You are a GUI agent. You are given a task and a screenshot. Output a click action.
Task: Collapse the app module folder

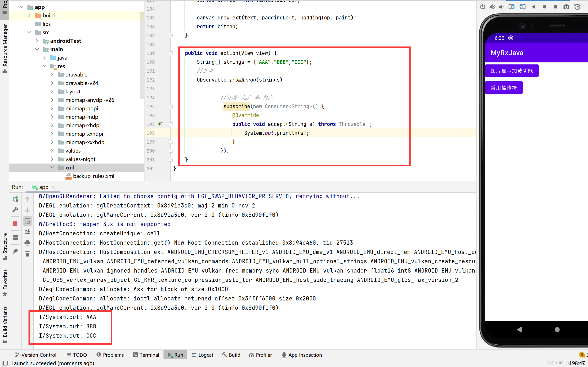click(x=22, y=7)
